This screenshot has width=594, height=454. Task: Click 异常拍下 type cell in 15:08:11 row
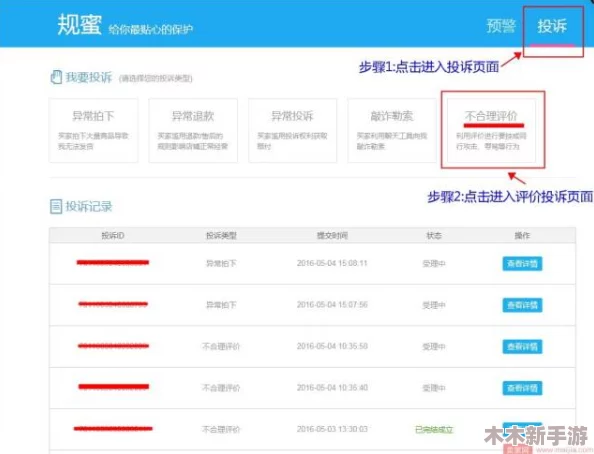(221, 263)
